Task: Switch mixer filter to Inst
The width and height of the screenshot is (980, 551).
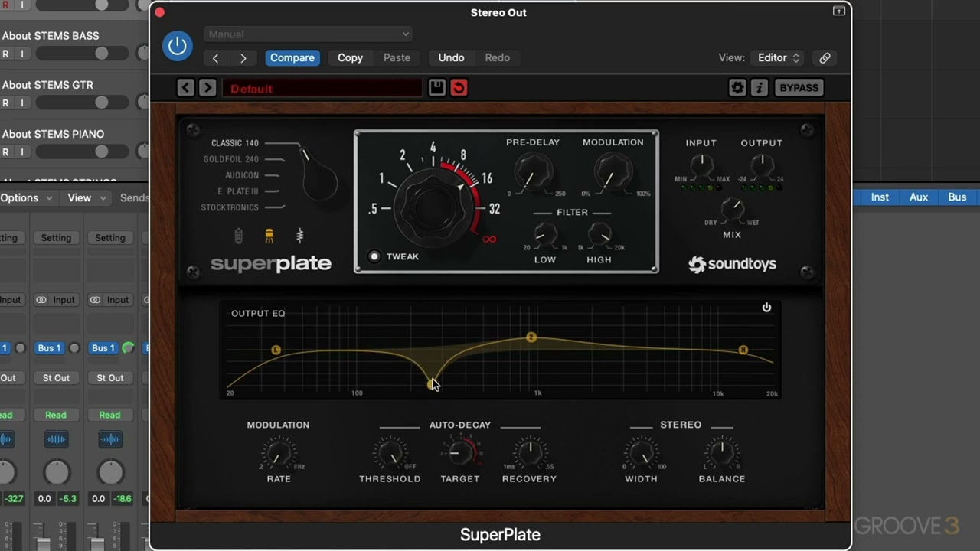Action: click(880, 197)
